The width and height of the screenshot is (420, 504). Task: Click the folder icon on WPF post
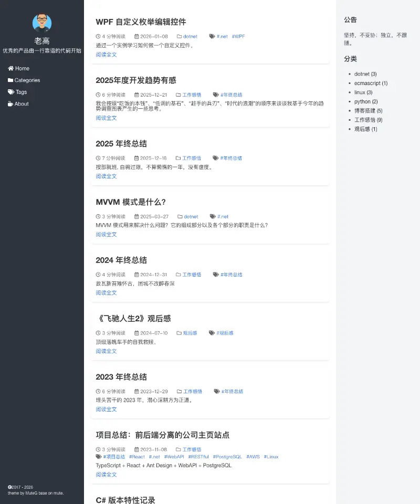[x=180, y=36]
